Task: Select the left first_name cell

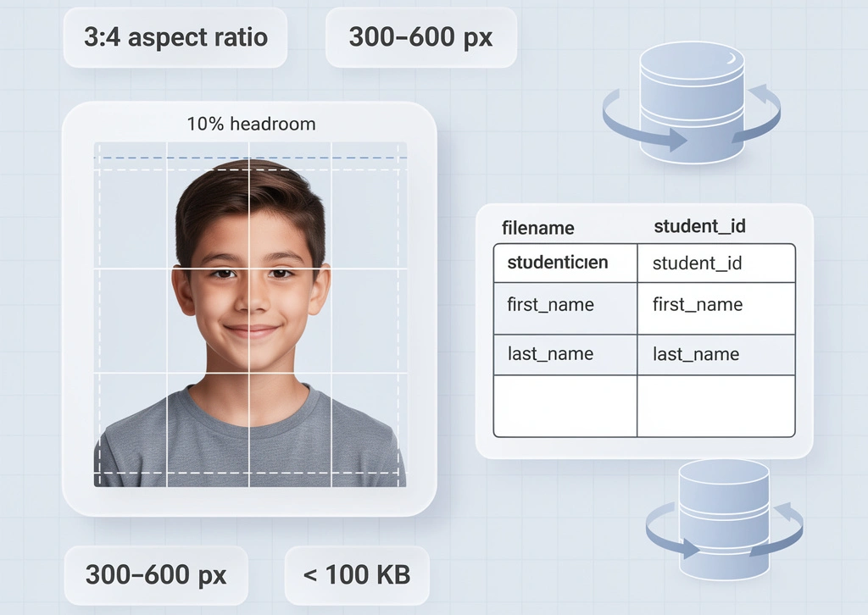Action: coord(565,308)
